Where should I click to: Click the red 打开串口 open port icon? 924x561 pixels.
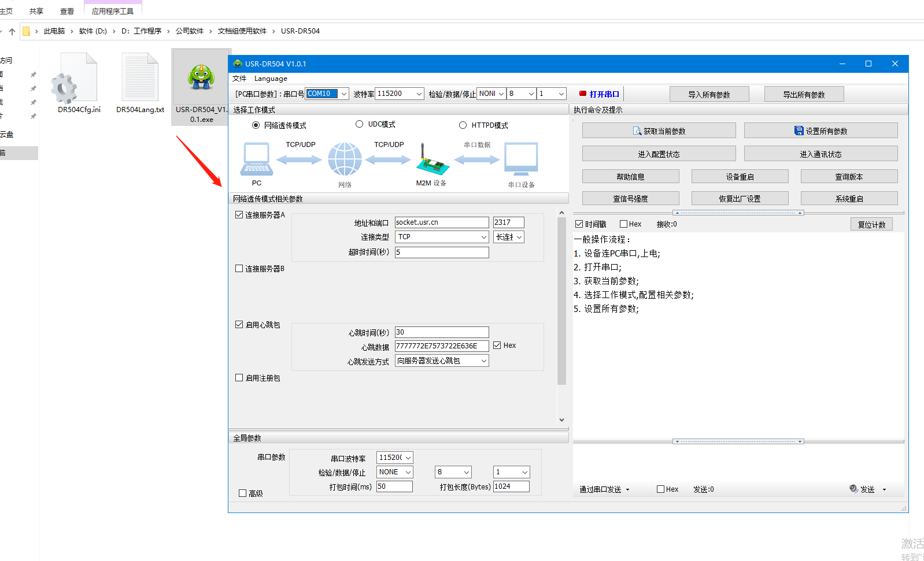(583, 94)
